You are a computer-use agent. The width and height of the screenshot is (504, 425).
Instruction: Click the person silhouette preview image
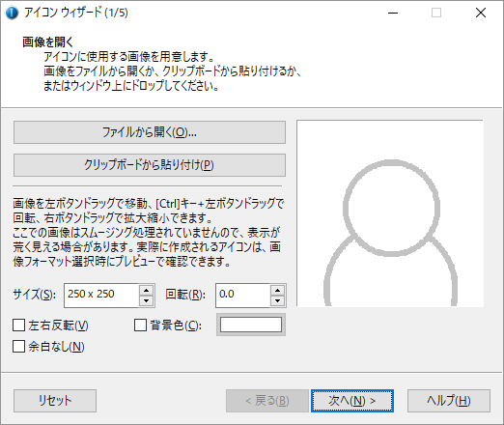point(390,213)
